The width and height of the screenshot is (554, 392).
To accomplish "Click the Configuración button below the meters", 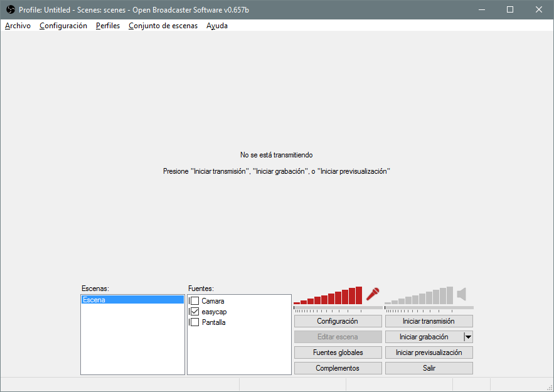I will point(338,321).
